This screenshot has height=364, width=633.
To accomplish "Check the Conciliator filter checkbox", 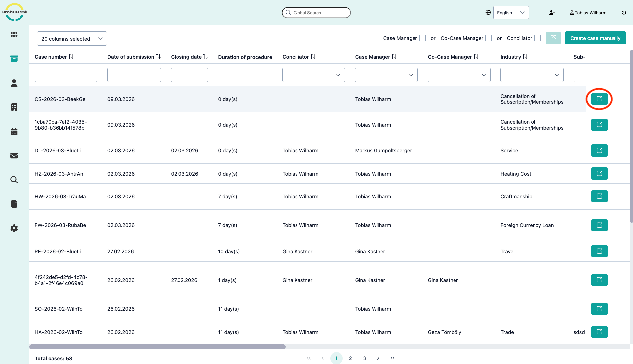I will 537,38.
